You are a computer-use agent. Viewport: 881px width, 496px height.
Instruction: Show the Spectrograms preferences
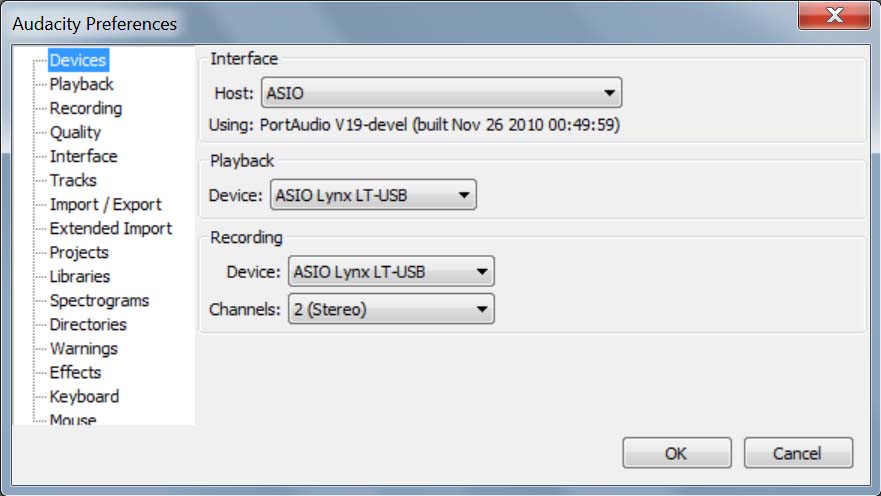pyautogui.click(x=99, y=301)
